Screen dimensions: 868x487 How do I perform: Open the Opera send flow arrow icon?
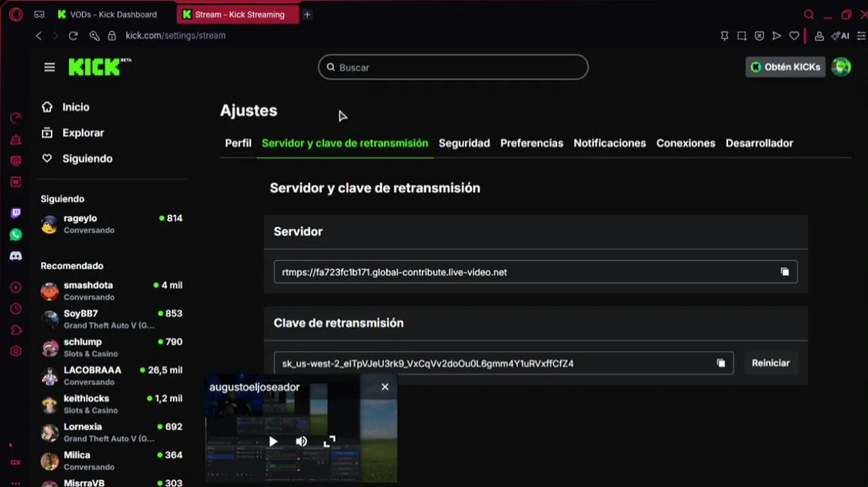(x=777, y=36)
